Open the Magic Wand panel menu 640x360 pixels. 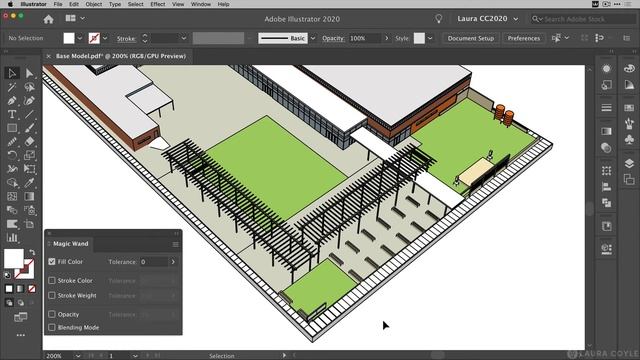(176, 244)
